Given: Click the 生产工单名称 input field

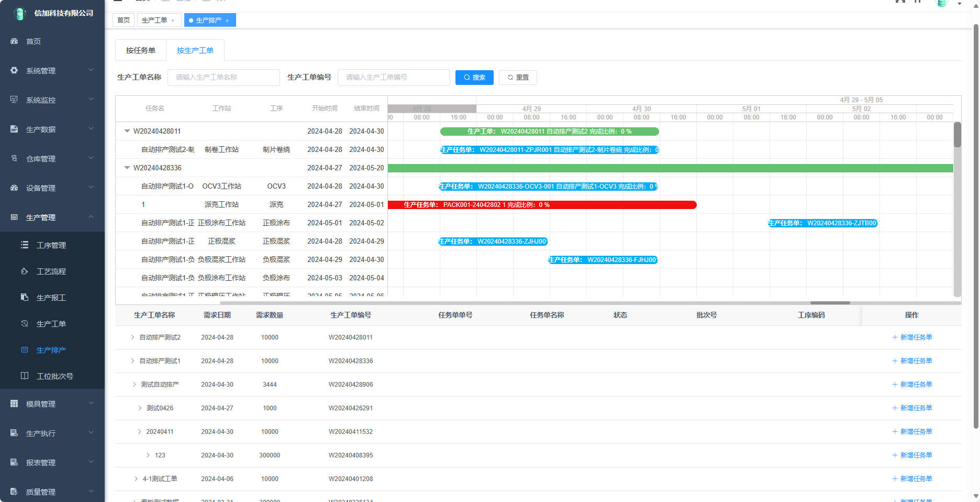Looking at the screenshot, I should 224,77.
